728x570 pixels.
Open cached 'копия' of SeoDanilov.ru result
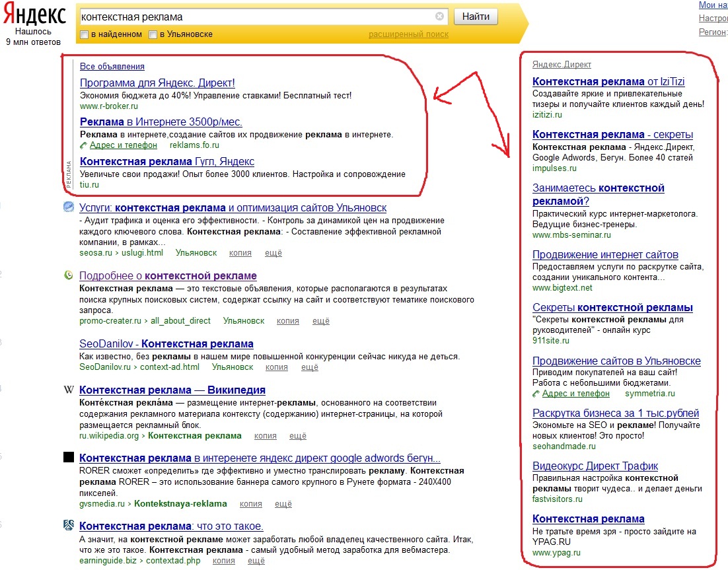pos(277,367)
